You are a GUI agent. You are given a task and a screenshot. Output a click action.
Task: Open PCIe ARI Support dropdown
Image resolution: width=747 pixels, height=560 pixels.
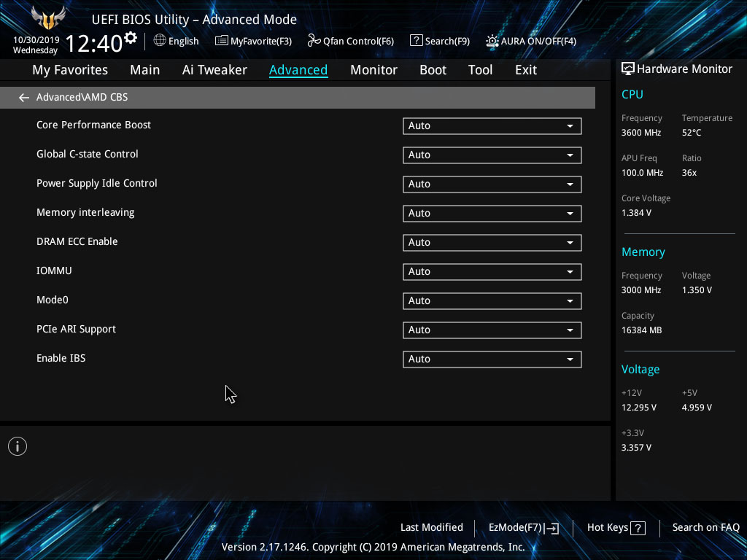point(492,330)
